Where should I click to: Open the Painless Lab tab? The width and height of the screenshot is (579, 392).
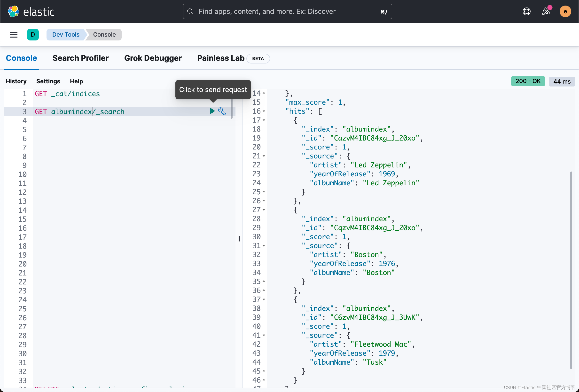click(220, 58)
